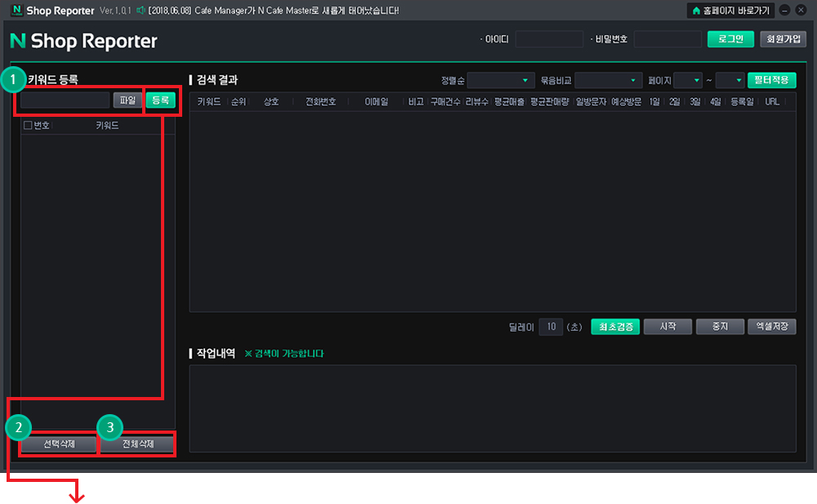This screenshot has width=817, height=504.
Task: Click the small N app icon in title bar
Action: tap(16, 10)
